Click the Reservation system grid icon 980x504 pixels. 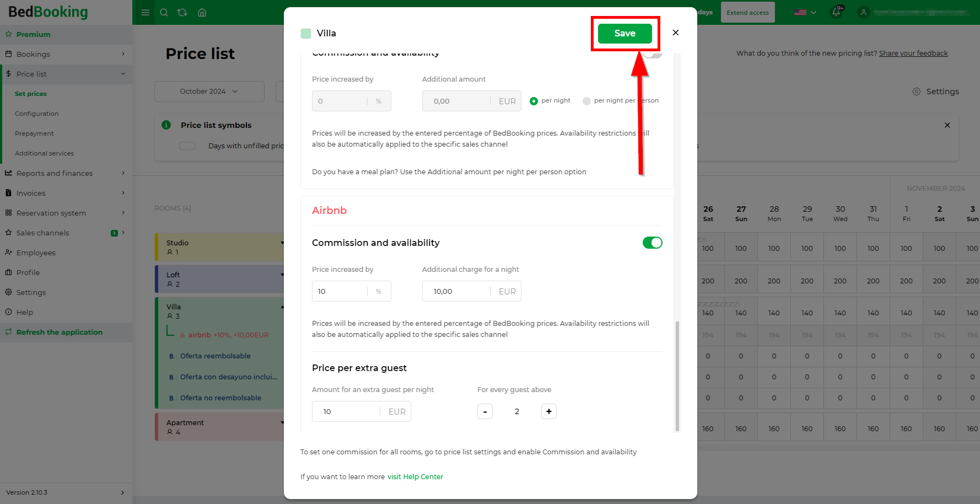click(x=9, y=213)
